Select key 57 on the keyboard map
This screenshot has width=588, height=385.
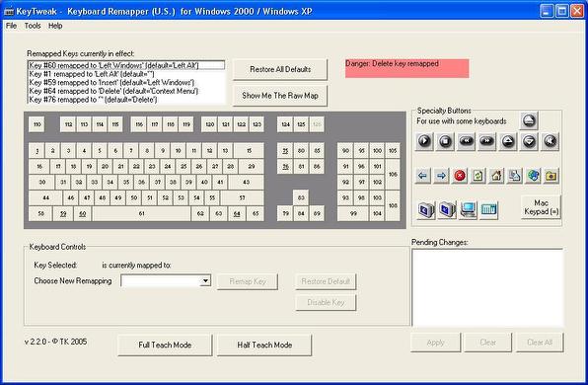(x=242, y=197)
